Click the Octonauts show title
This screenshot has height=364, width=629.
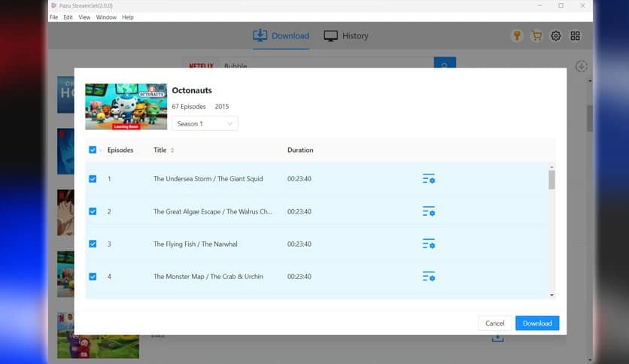tap(192, 90)
